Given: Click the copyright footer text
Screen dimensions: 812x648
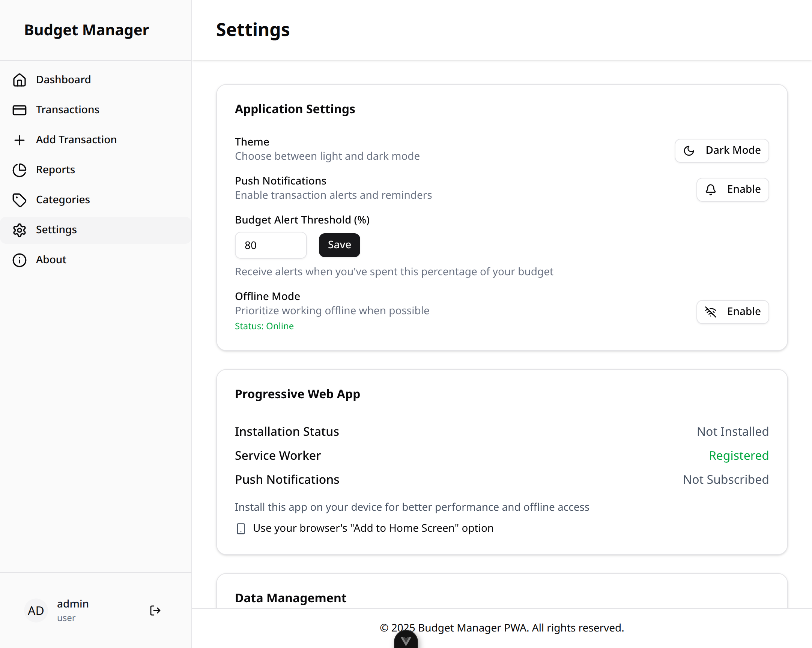Looking at the screenshot, I should click(x=502, y=628).
